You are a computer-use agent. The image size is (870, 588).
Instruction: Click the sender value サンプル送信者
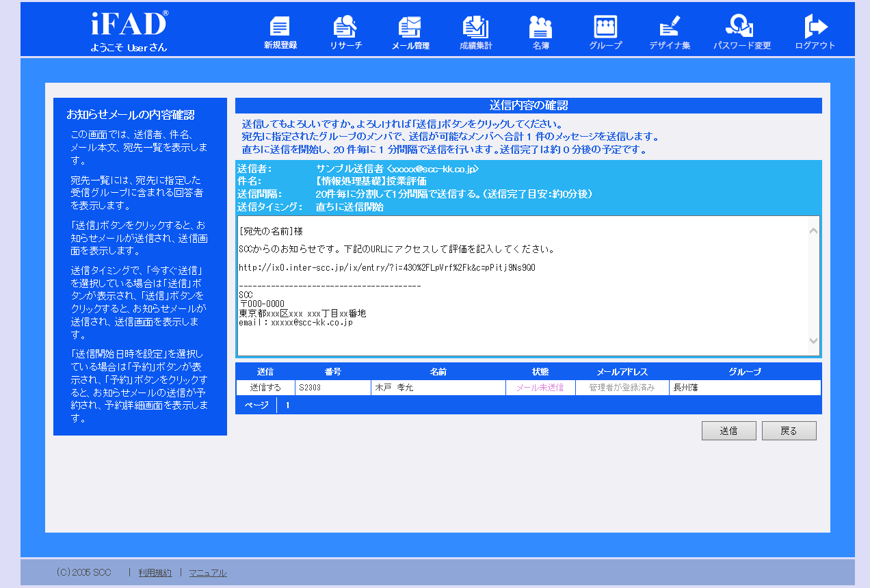(397, 169)
